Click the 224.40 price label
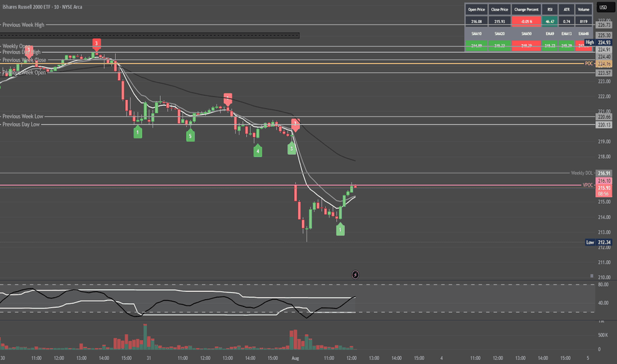 click(604, 57)
